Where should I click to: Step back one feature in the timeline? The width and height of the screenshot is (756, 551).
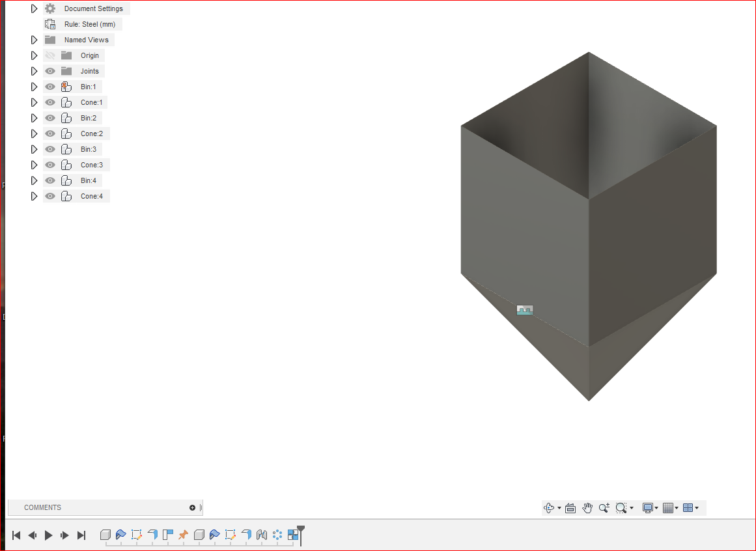(x=33, y=535)
